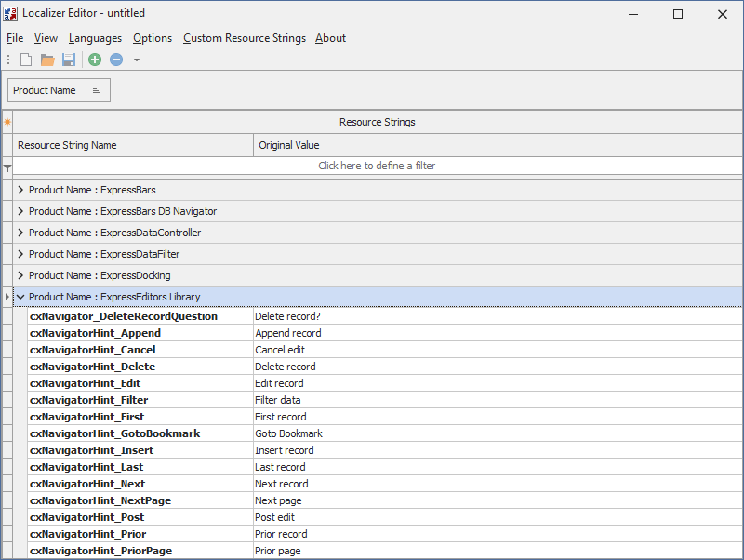The width and height of the screenshot is (744, 560).
Task: Remove an item with the blue minus icon
Action: tap(116, 59)
